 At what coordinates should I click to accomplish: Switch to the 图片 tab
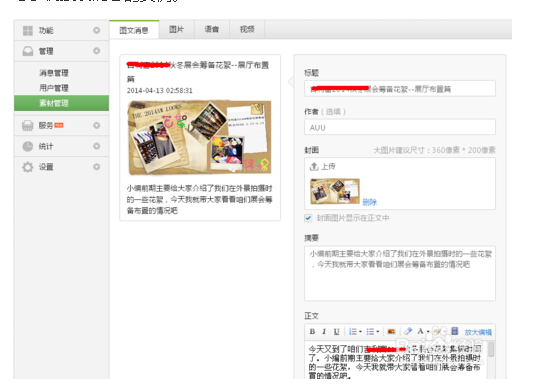tap(176, 30)
